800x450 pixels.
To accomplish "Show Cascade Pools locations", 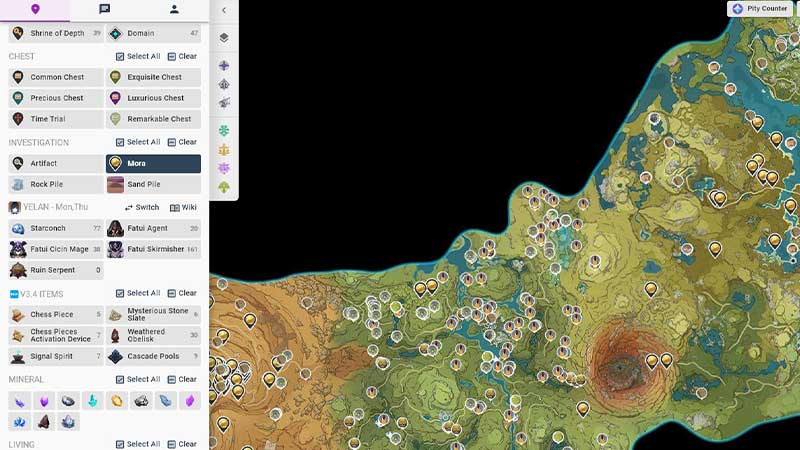I will pos(153,356).
